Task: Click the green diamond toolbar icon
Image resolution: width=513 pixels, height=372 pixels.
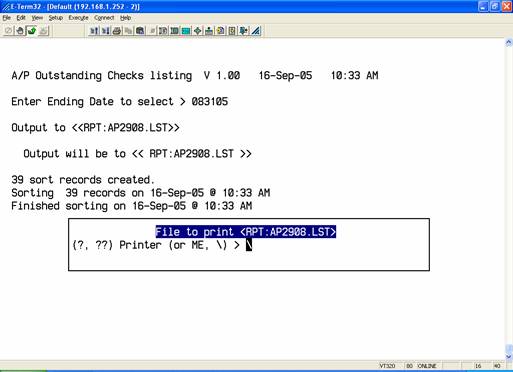Action: (198, 31)
